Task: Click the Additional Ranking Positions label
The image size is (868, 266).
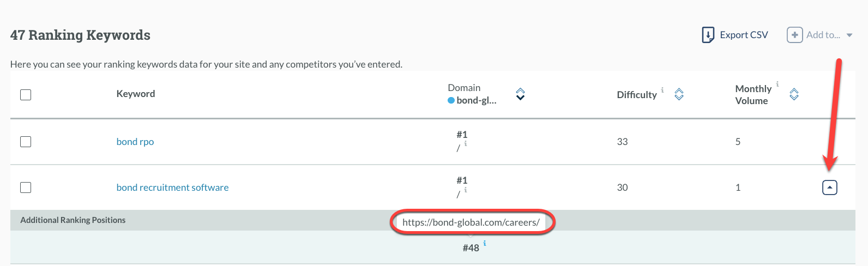Action: pos(73,220)
